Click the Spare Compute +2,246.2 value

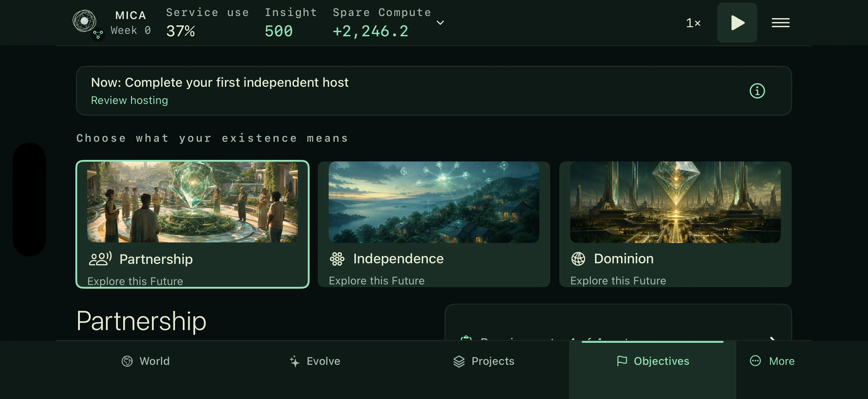[x=370, y=31]
